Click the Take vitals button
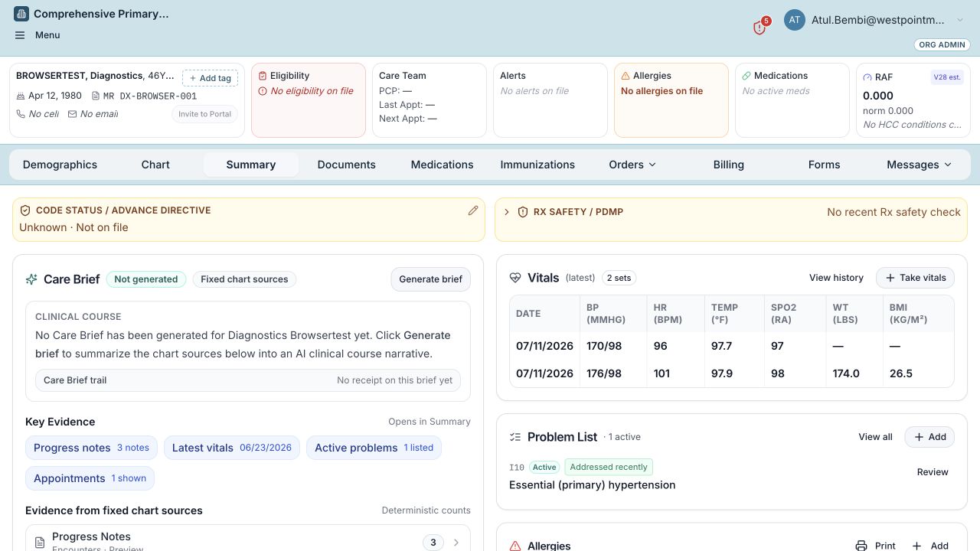The width and height of the screenshot is (980, 551). pyautogui.click(x=916, y=278)
